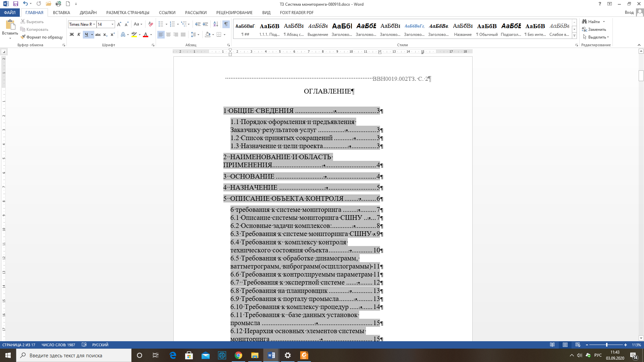Open the Times New Roman font dropdown
The width and height of the screenshot is (644, 362).
tap(94, 24)
